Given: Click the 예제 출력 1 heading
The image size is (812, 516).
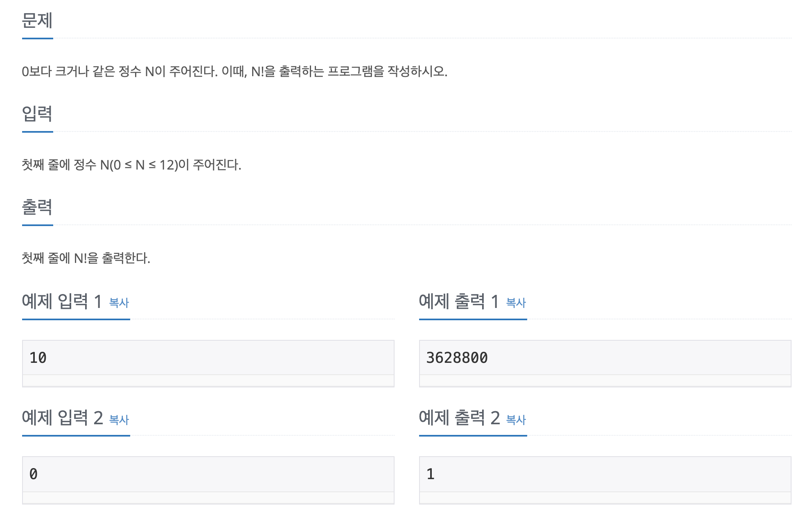Looking at the screenshot, I should tap(459, 301).
